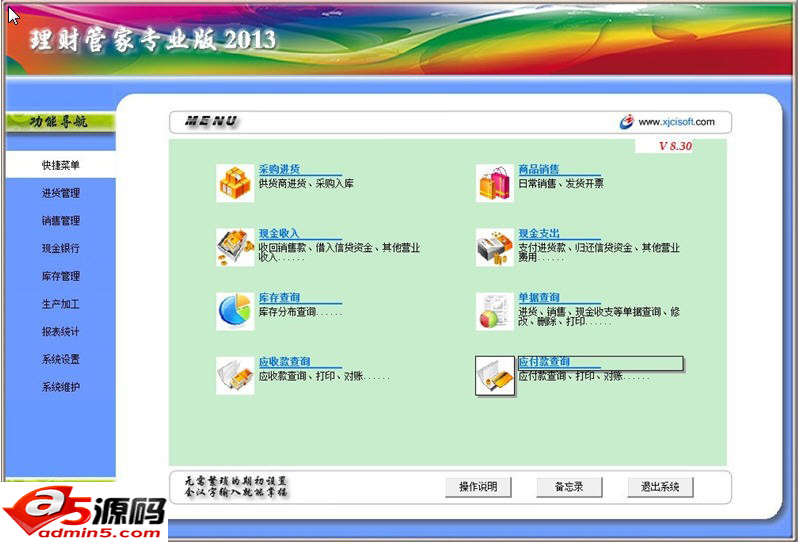798x542 pixels.
Task: Open the 采购进货 boxes icon
Action: tap(235, 183)
